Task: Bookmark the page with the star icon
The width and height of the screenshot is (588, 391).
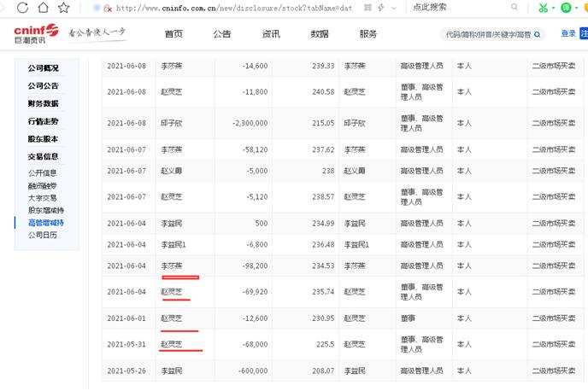Action: (64, 8)
